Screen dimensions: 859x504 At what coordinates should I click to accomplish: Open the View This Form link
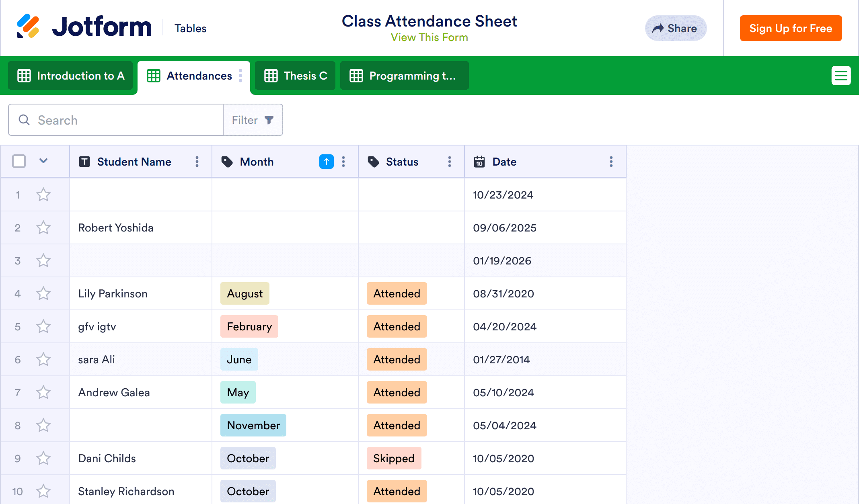click(x=429, y=37)
